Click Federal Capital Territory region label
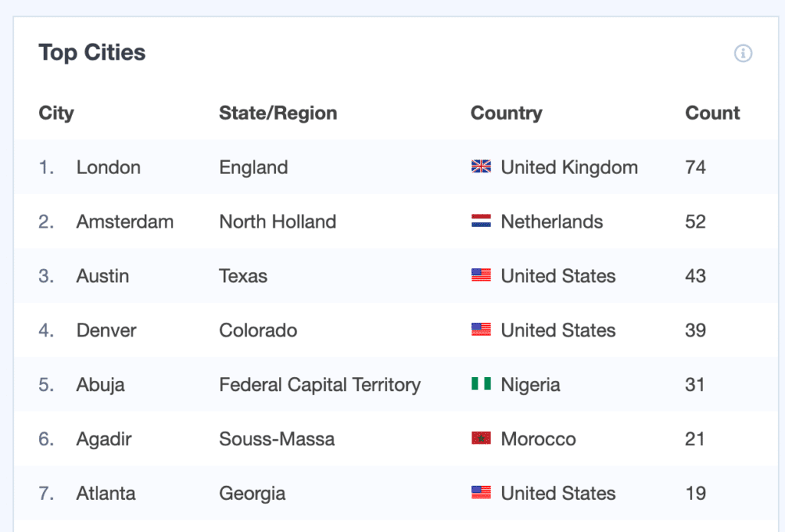Viewport: 785px width, 532px height. click(320, 385)
